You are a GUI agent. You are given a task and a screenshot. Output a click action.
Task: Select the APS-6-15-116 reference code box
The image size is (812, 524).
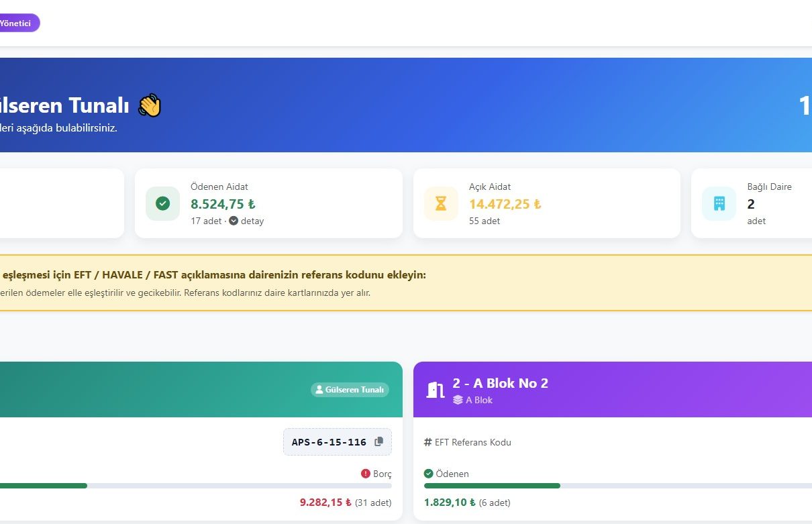coord(338,442)
